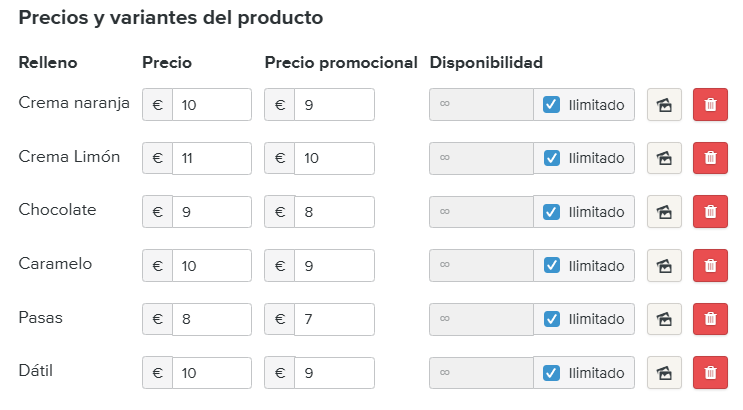The width and height of the screenshot is (743, 410).
Task: Toggle Ilimitado checkbox for Chocolate
Action: 551,211
